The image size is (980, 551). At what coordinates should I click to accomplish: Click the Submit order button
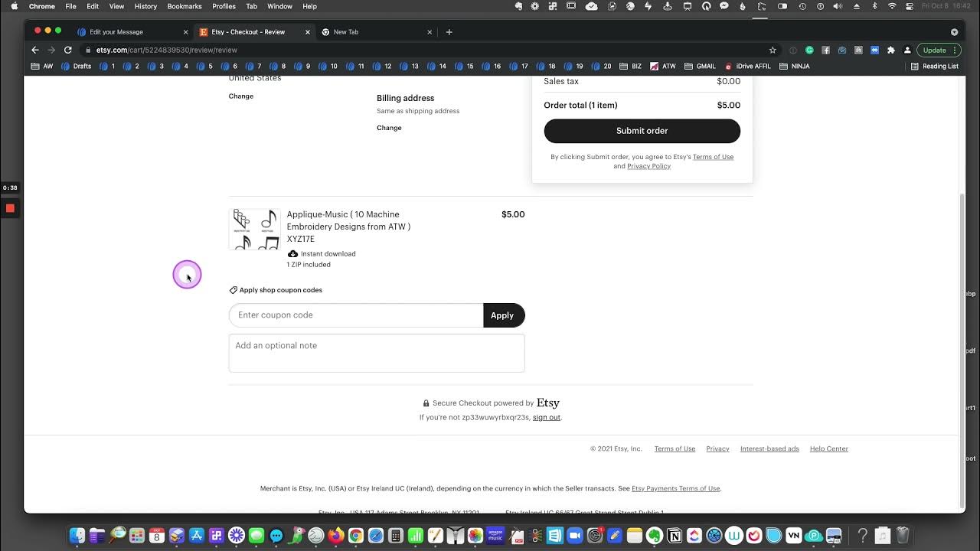click(642, 131)
